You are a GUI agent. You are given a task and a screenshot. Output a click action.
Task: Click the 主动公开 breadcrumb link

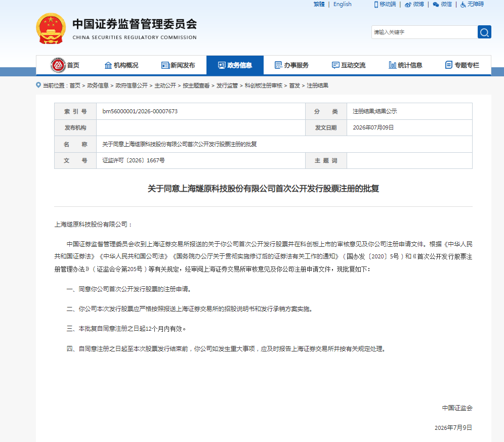[x=165, y=85]
